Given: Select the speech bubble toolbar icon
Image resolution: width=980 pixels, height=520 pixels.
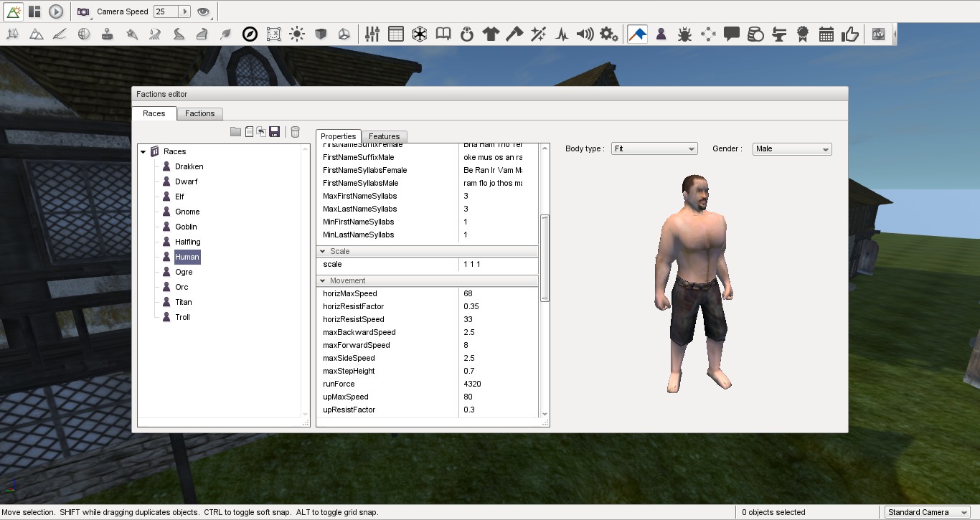Looking at the screenshot, I should [732, 33].
